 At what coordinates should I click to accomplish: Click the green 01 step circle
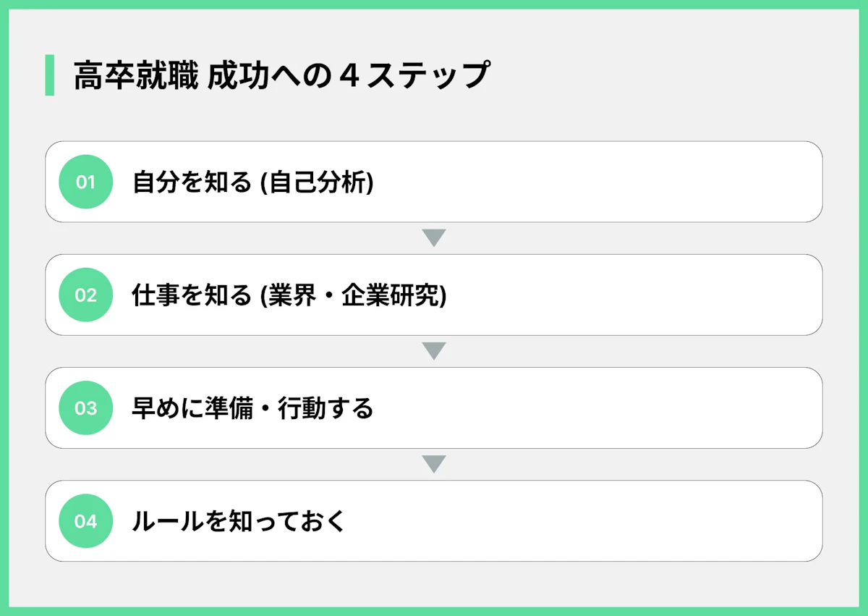tap(85, 182)
